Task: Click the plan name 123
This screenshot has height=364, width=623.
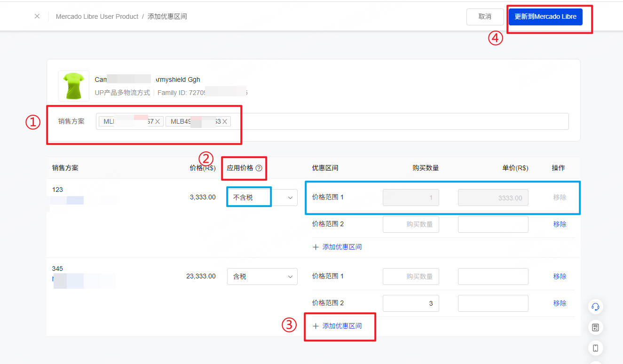Action: coord(57,190)
